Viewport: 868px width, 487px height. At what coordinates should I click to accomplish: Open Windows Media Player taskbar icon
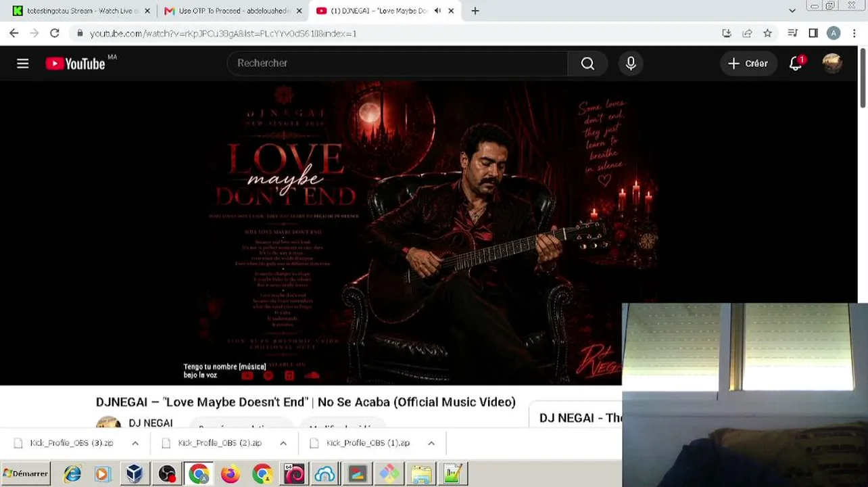[103, 473]
